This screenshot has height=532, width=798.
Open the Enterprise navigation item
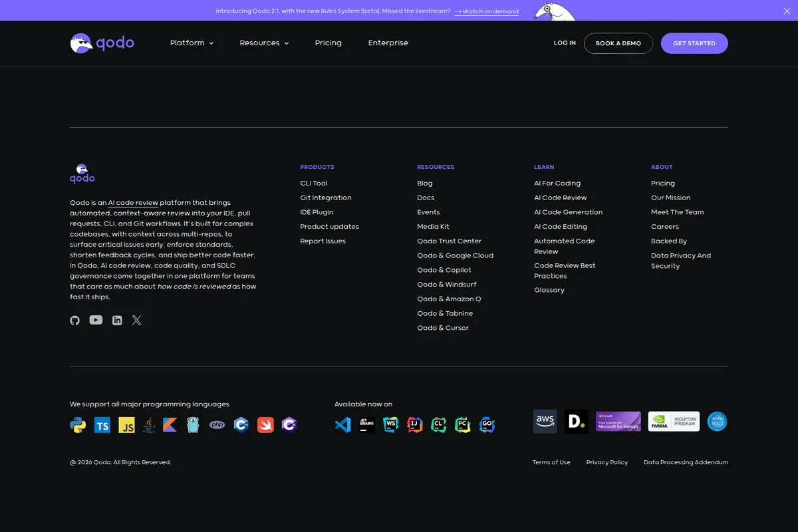tap(388, 43)
